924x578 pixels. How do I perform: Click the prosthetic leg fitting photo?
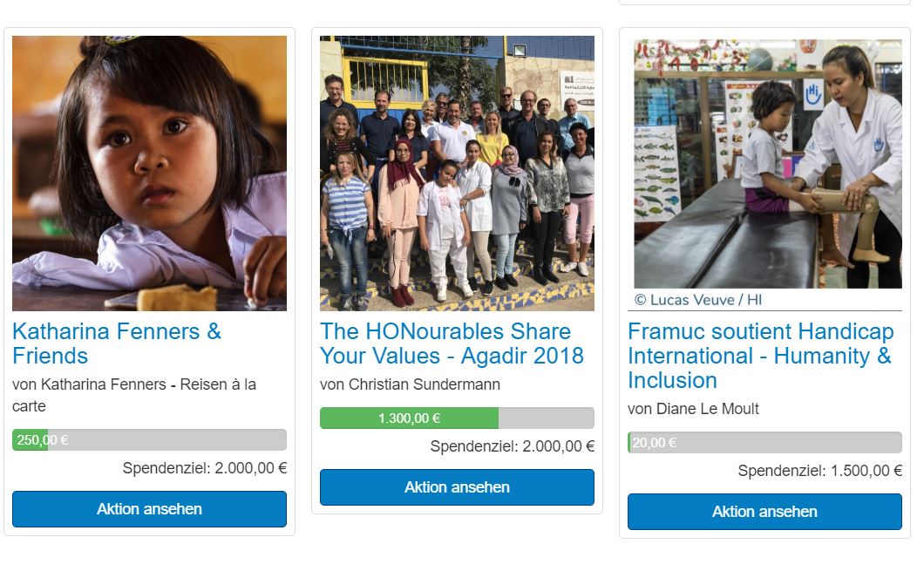pyautogui.click(x=768, y=164)
